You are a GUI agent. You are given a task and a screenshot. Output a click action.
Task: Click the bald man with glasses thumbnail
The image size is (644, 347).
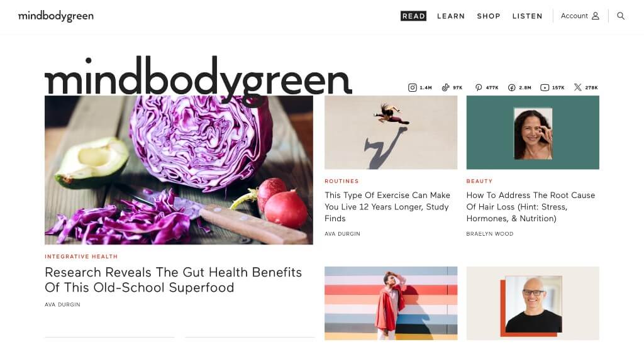[533, 303]
